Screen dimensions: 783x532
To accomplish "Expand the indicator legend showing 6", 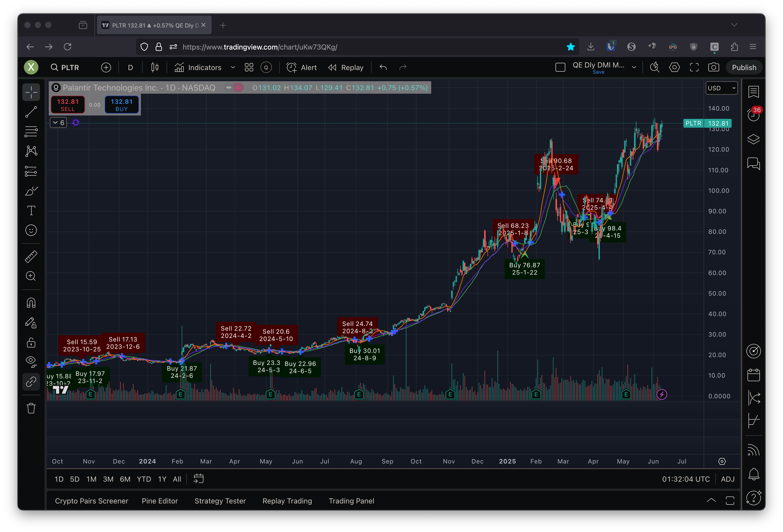I will click(x=58, y=123).
